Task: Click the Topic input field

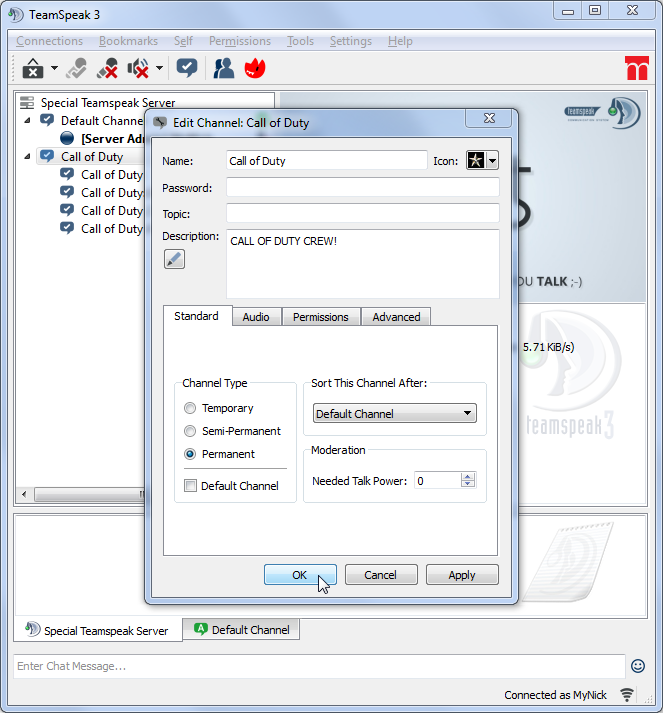Action: coord(362,213)
